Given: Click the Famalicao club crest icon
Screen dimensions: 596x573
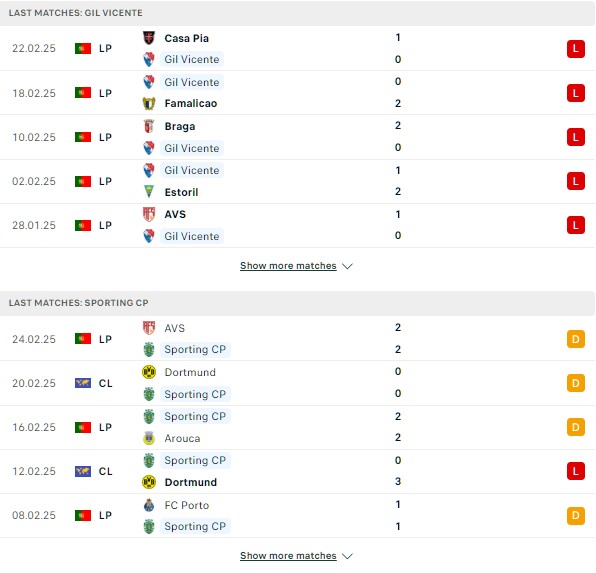Looking at the screenshot, I should coord(149,103).
